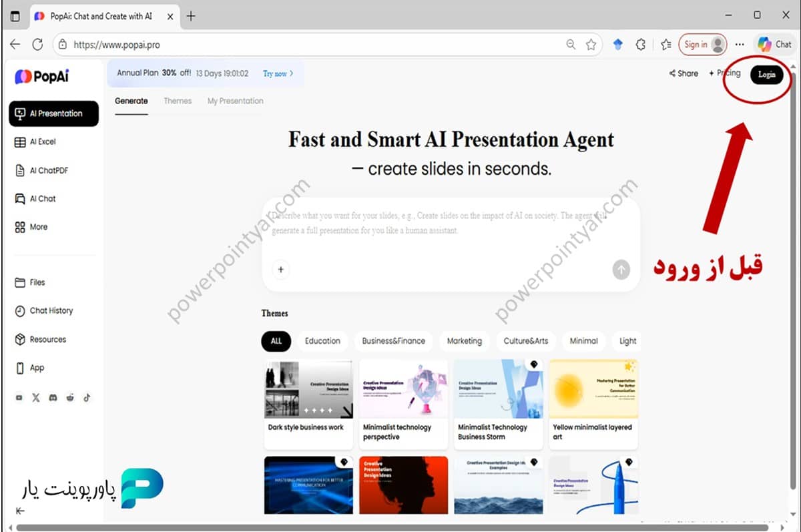Click the plus attachment icon in prompt box
Viewport: 801px width, 532px height.
pos(281,270)
